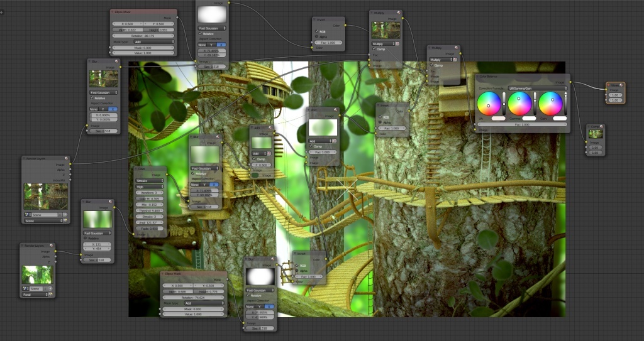Toggle preview icon on the Composite node header
Viewport: 644px width, 341px height.
pos(601,126)
